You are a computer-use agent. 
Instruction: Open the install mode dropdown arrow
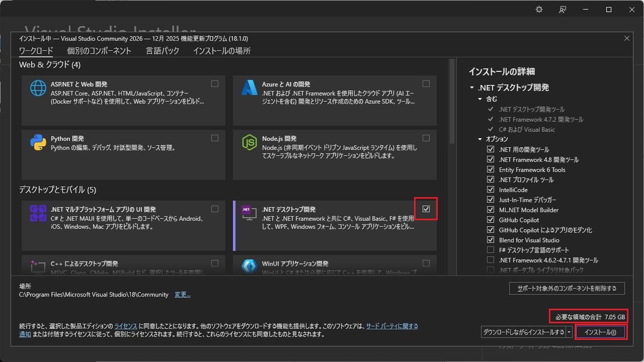(570, 332)
